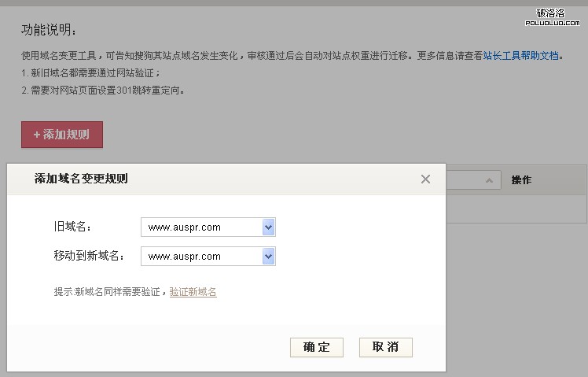Open the 移动到新域名 domain select field
Image resolution: width=588 pixels, height=377 pixels.
[201, 257]
